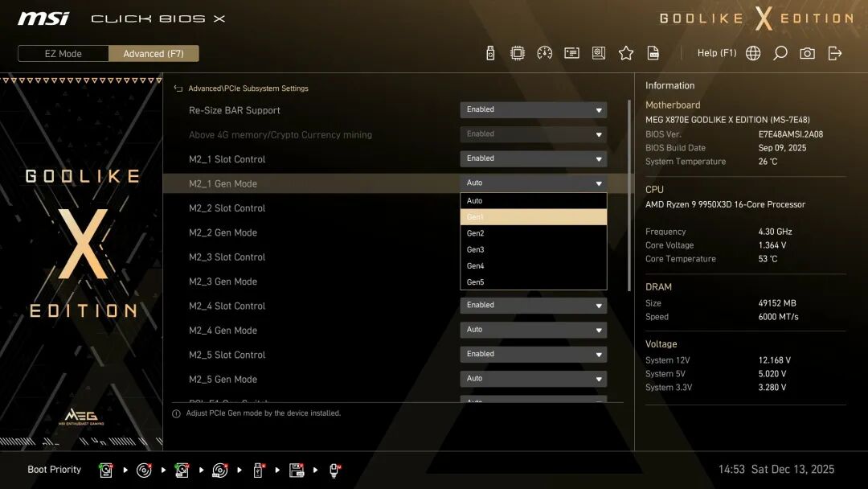
Task: Open Re-Size BAR Support dropdown
Action: [533, 109]
